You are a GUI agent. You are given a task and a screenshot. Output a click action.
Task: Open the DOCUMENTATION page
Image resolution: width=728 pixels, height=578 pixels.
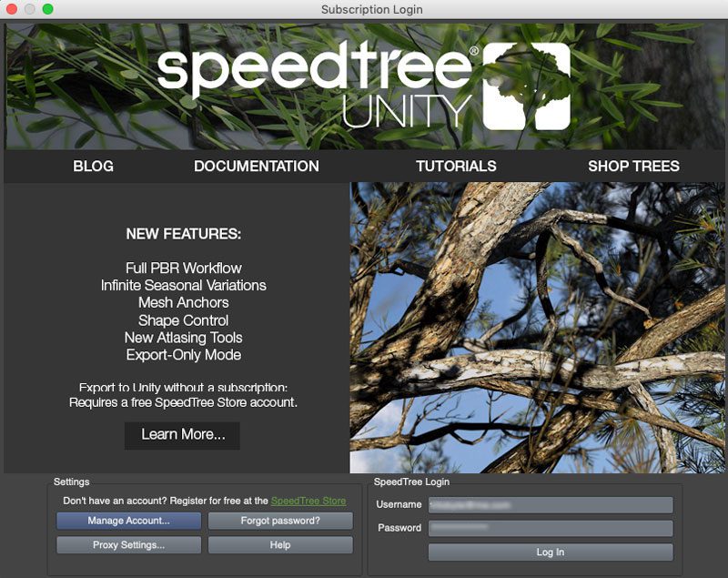pyautogui.click(x=257, y=167)
